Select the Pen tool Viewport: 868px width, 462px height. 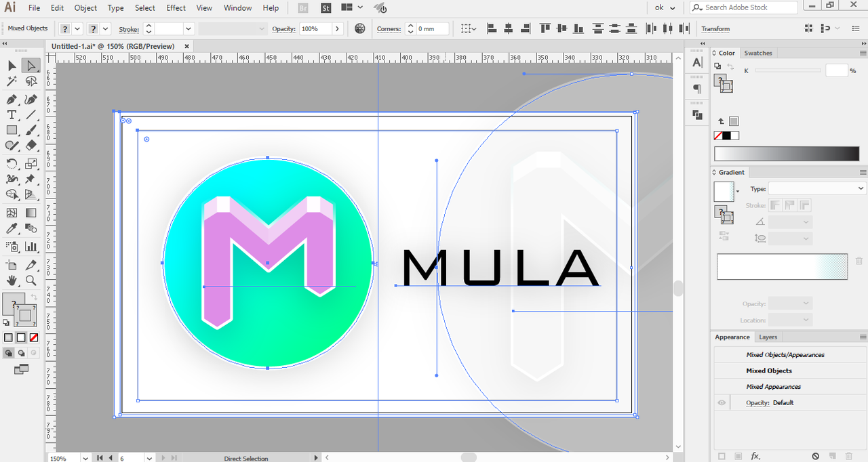[x=12, y=100]
